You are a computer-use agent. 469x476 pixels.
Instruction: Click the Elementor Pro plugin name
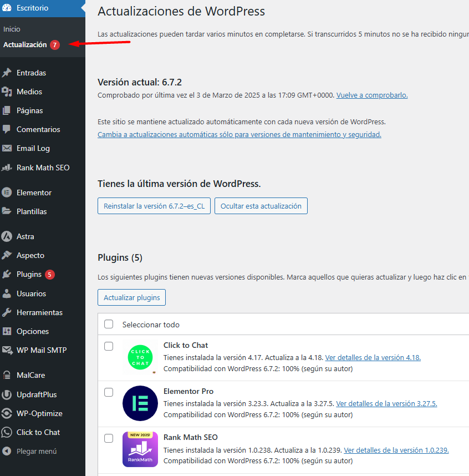[x=188, y=391]
